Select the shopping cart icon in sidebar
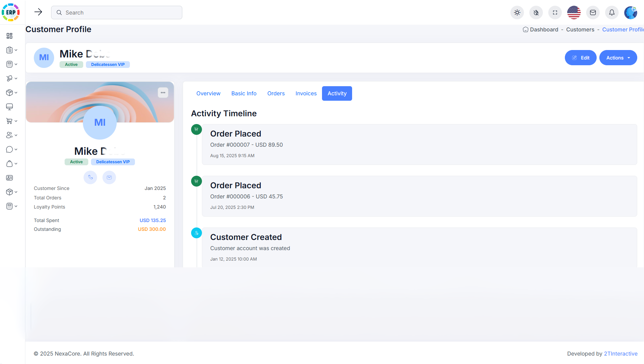This screenshot has width=644, height=364. (x=9, y=121)
